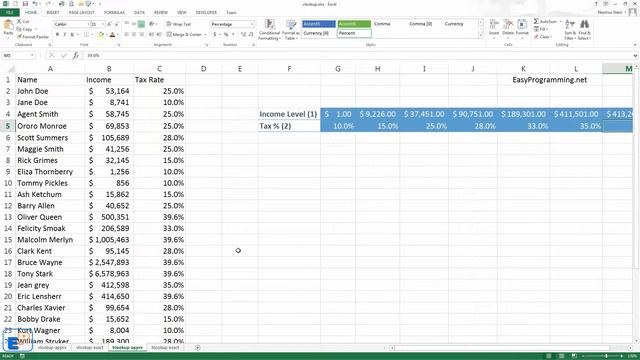Increase font size with larger A icon
Viewport: 640px width, 360px height.
click(x=109, y=24)
